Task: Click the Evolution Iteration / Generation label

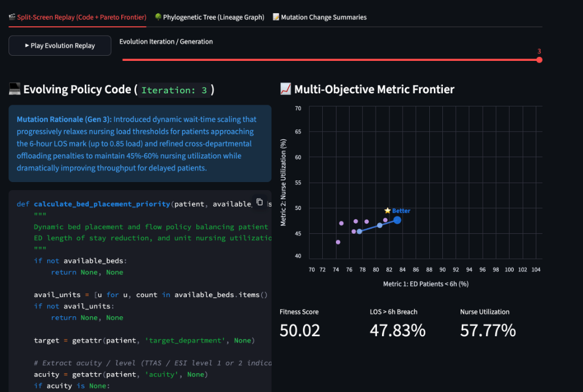Action: (166, 42)
